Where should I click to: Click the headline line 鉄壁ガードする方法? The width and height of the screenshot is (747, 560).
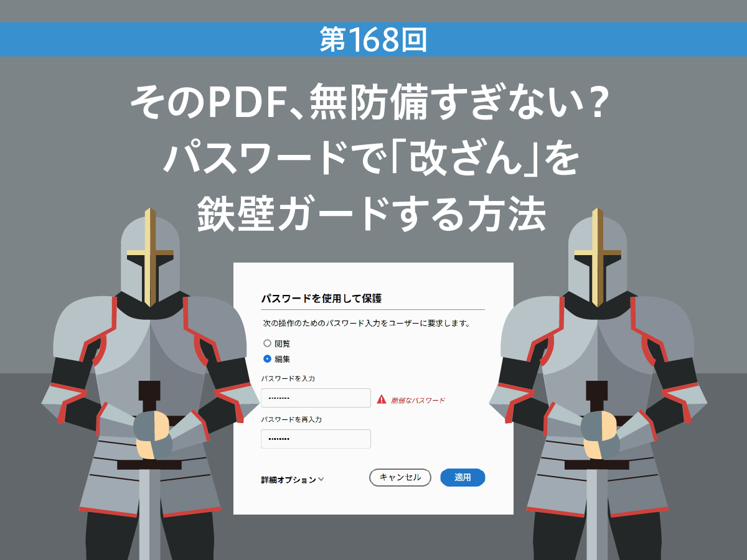[372, 214]
